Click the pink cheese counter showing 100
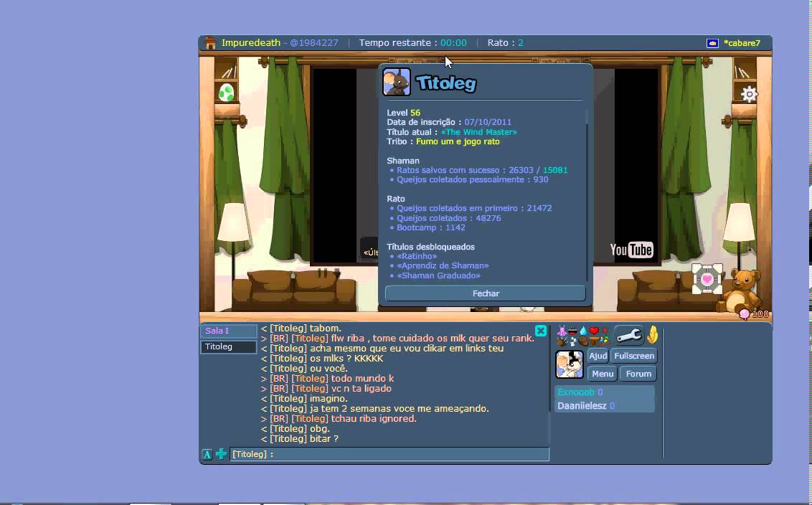 point(754,314)
